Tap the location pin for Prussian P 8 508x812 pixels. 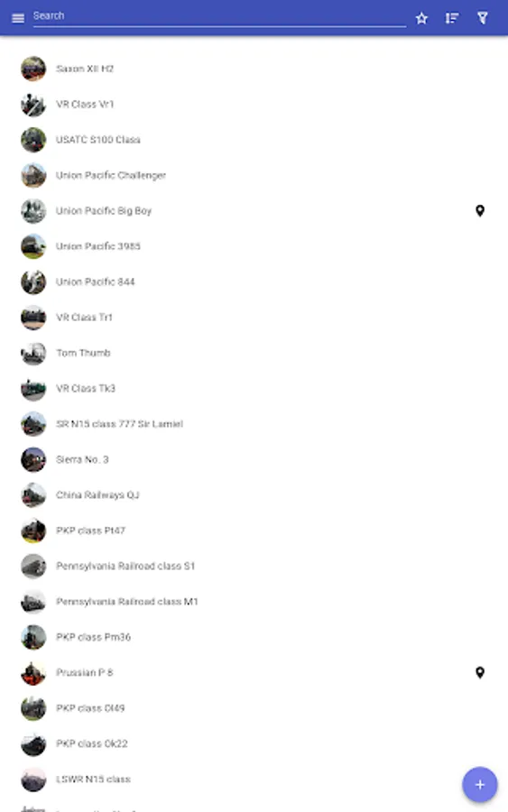[480, 672]
